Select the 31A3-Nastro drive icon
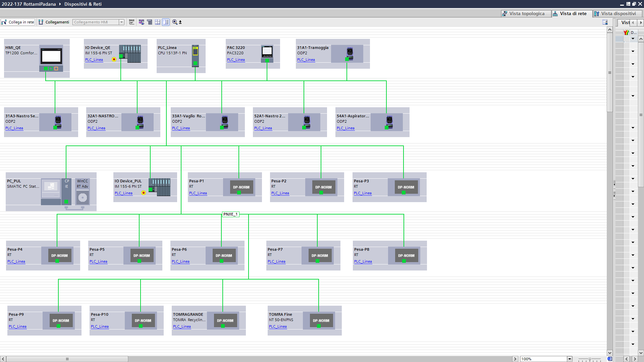Viewport: 644px width, 362px height. pyautogui.click(x=57, y=122)
